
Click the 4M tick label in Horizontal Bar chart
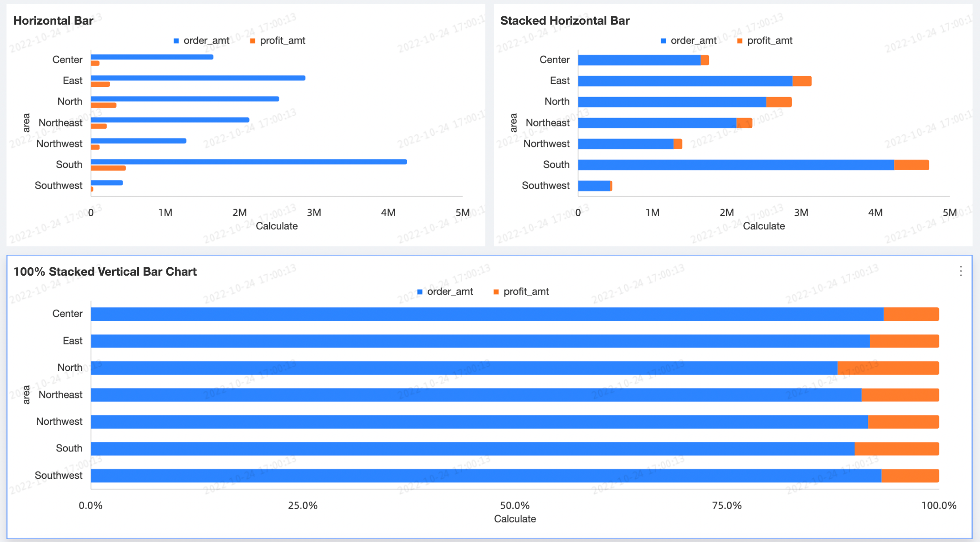[388, 213]
